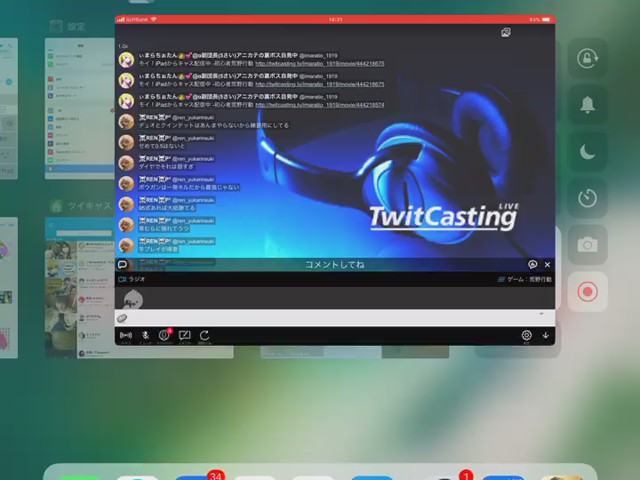640x480 pixels.
Task: Open the toolbar icon with red badge
Action: point(164,335)
